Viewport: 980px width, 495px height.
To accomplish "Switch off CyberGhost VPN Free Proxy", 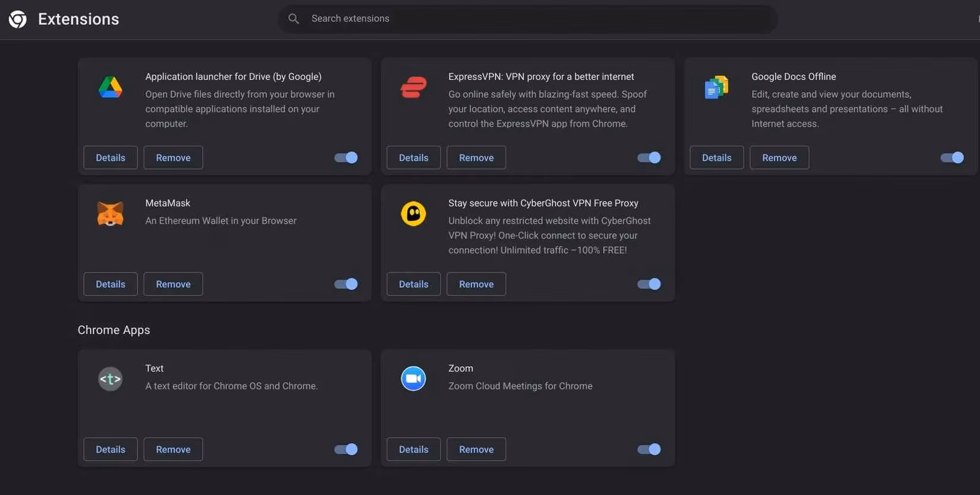I will (x=649, y=284).
